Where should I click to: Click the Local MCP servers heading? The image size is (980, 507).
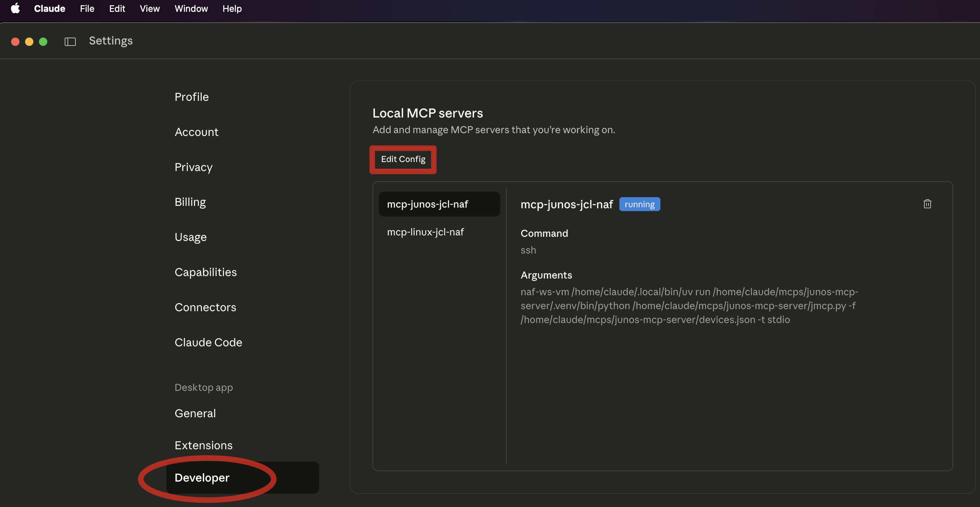point(428,113)
